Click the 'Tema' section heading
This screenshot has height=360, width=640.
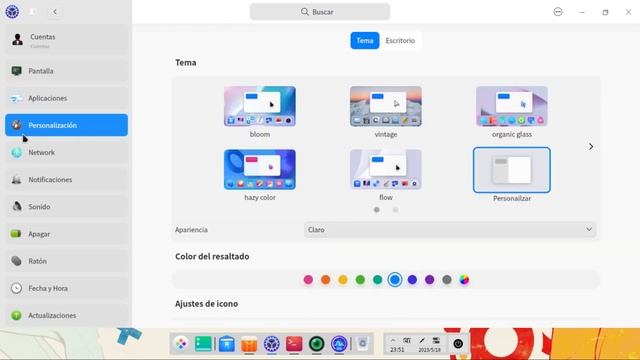pos(186,62)
